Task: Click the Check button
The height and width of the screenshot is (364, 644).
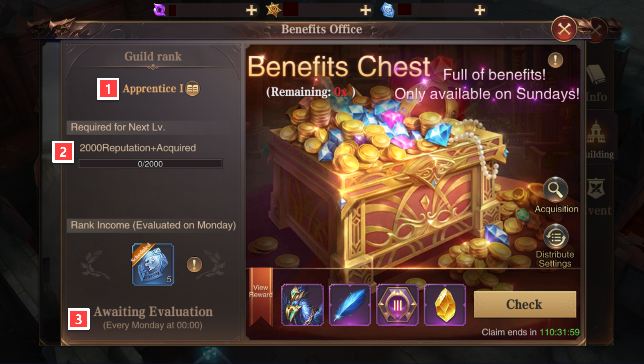Action: [x=525, y=304]
